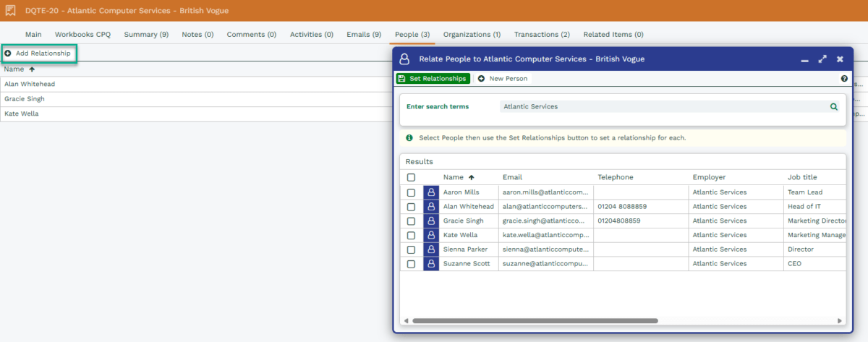The width and height of the screenshot is (868, 342).
Task: Click Sienna Parker person icon
Action: click(x=431, y=249)
